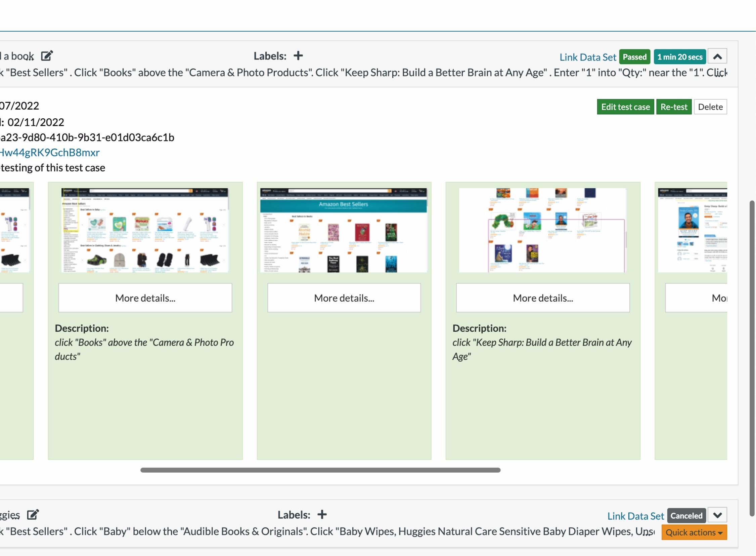Viewport: 756px width, 556px height.
Task: Delete this test case
Action: pos(710,107)
